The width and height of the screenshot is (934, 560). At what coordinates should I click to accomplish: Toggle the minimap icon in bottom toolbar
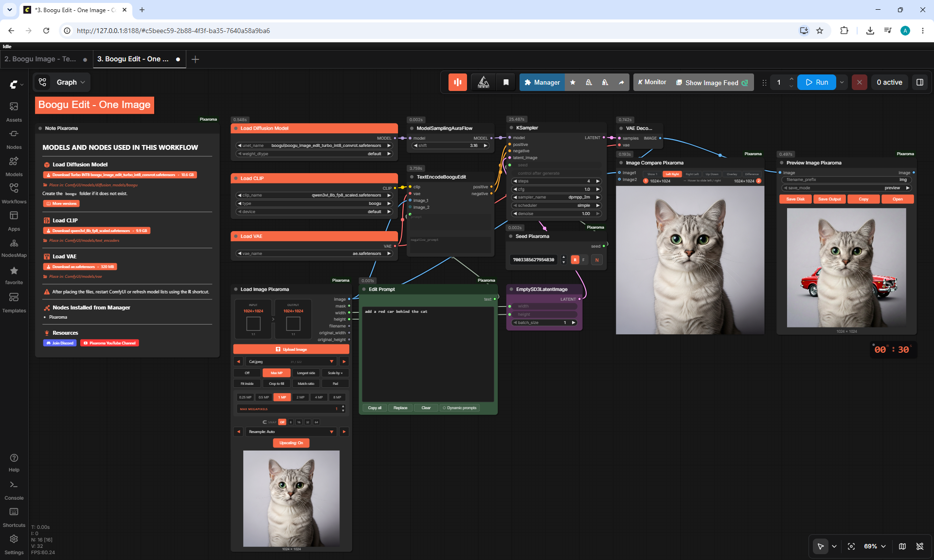point(902,546)
